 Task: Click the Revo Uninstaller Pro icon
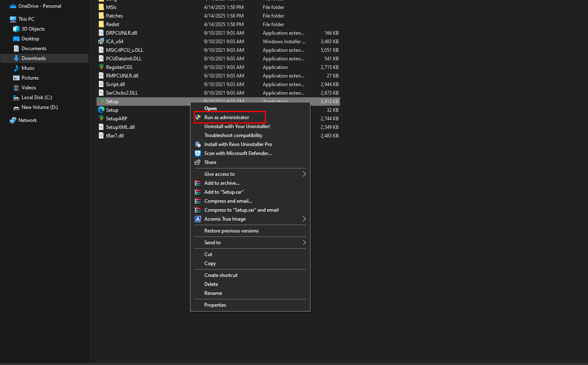(x=198, y=144)
